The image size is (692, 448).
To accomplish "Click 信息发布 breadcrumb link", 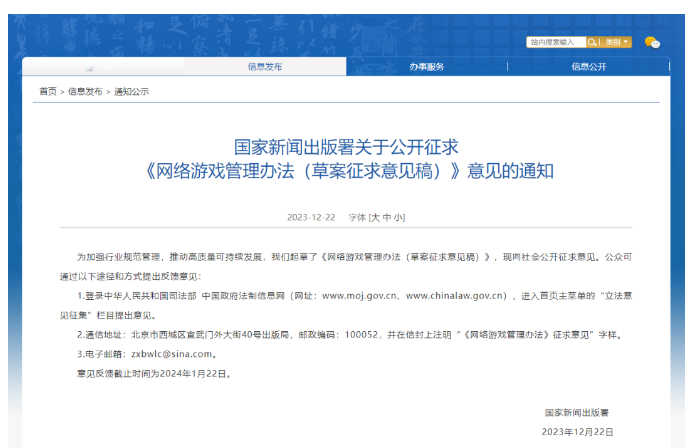I will [85, 91].
